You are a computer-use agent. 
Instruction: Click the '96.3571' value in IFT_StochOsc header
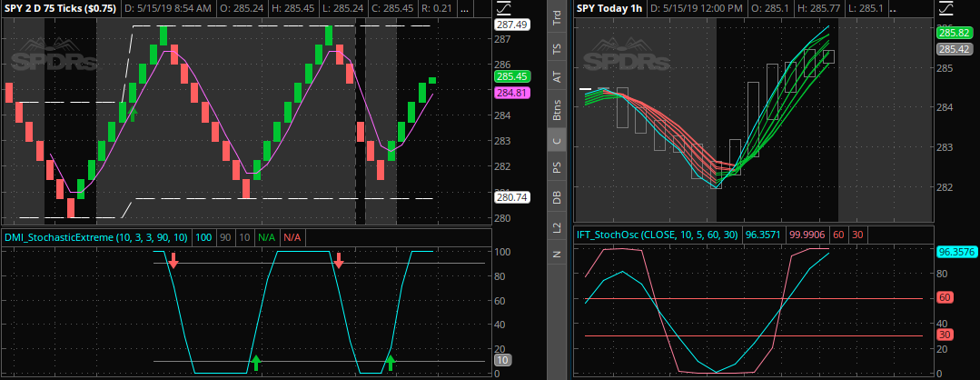[x=763, y=235]
